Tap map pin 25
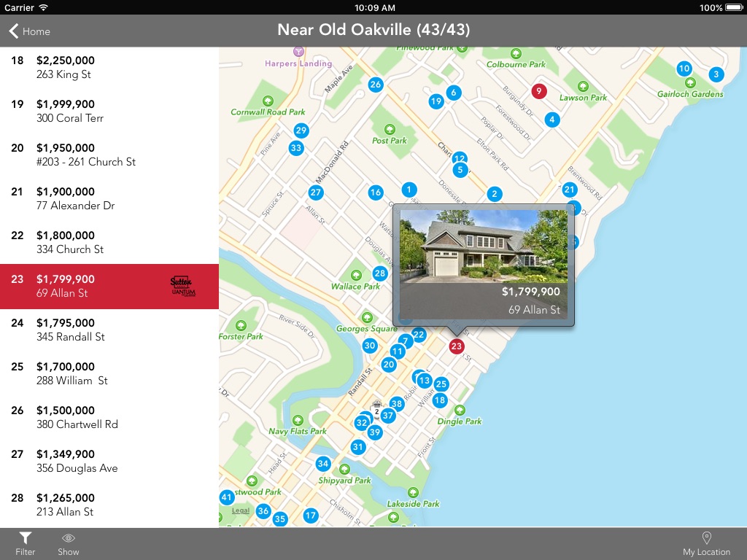This screenshot has width=747, height=560. [441, 384]
